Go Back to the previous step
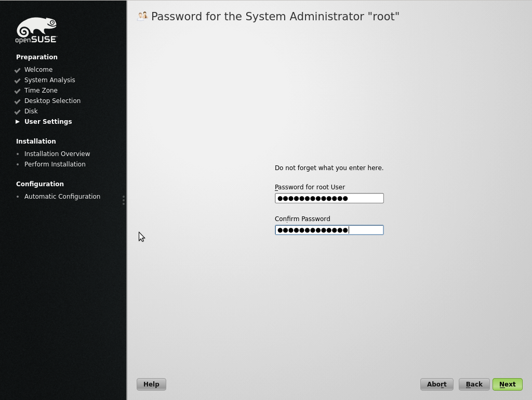Viewport: 532px width, 400px height. tap(474, 384)
